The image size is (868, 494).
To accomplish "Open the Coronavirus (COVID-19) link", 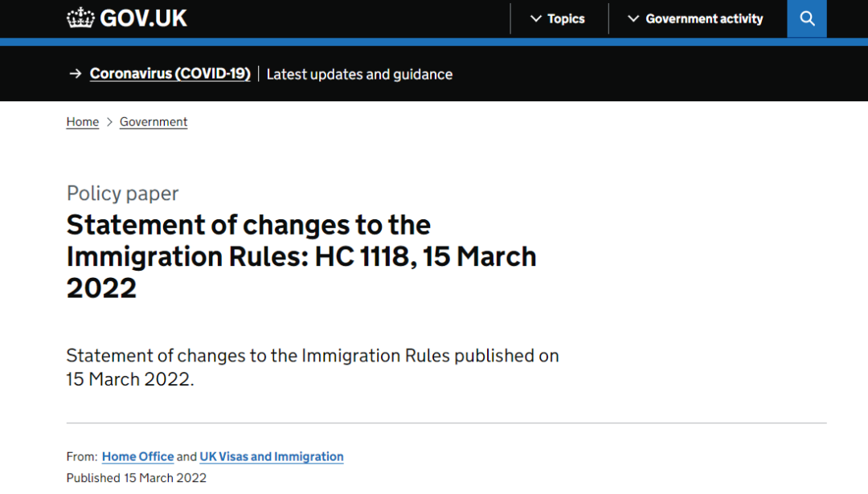I will tap(170, 74).
